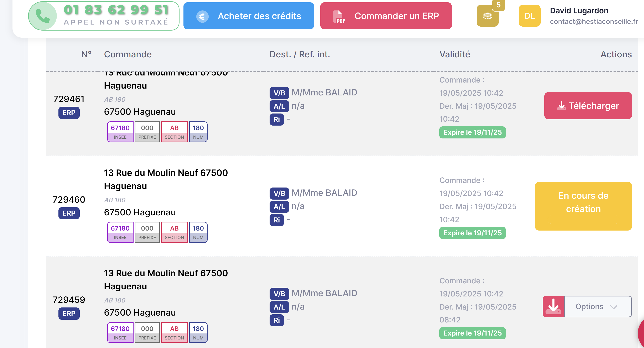Click the V/B badge in order 729460
This screenshot has width=644, height=348.
[279, 193]
